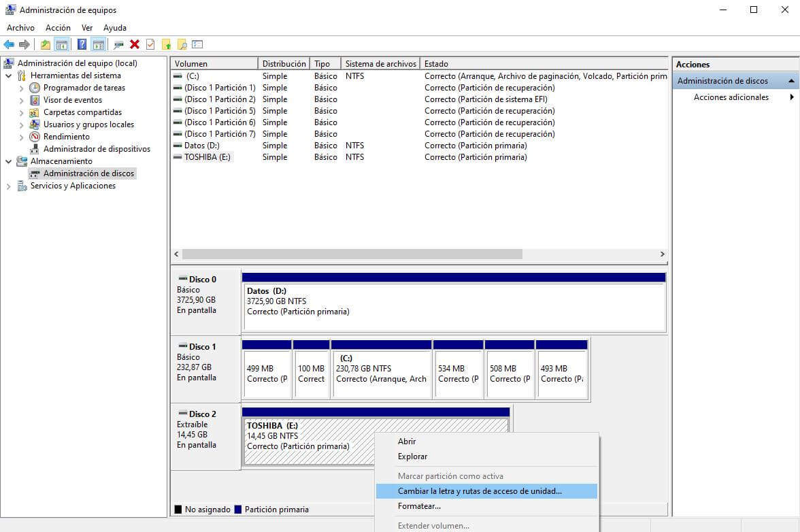800x532 pixels.
Task: Click the Usuarios y grupos locales icon
Action: click(35, 124)
